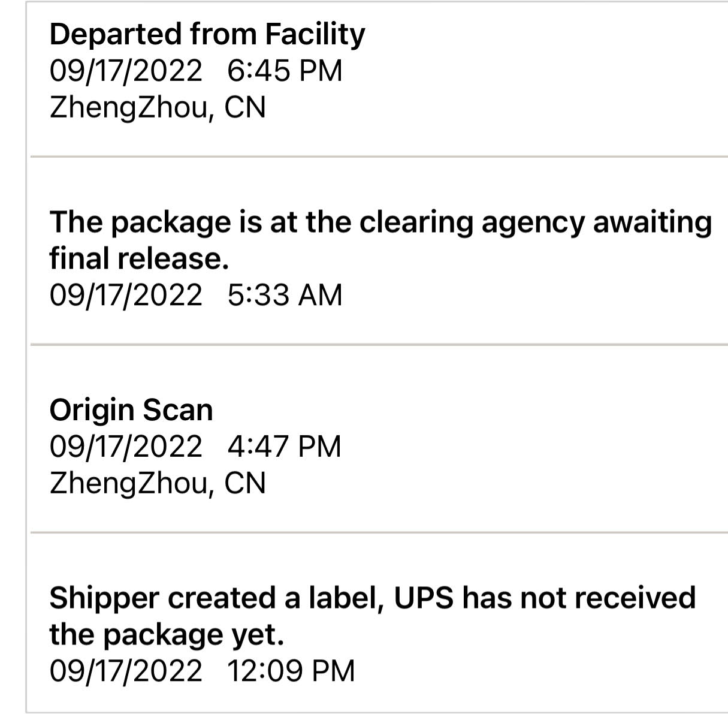Click the "the package yet." line of text

[167, 634]
